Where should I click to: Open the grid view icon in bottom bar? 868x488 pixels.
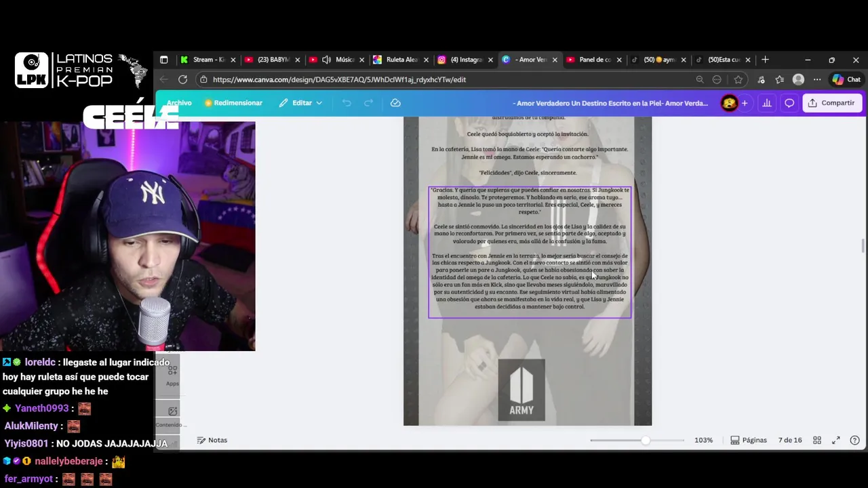[x=817, y=440]
